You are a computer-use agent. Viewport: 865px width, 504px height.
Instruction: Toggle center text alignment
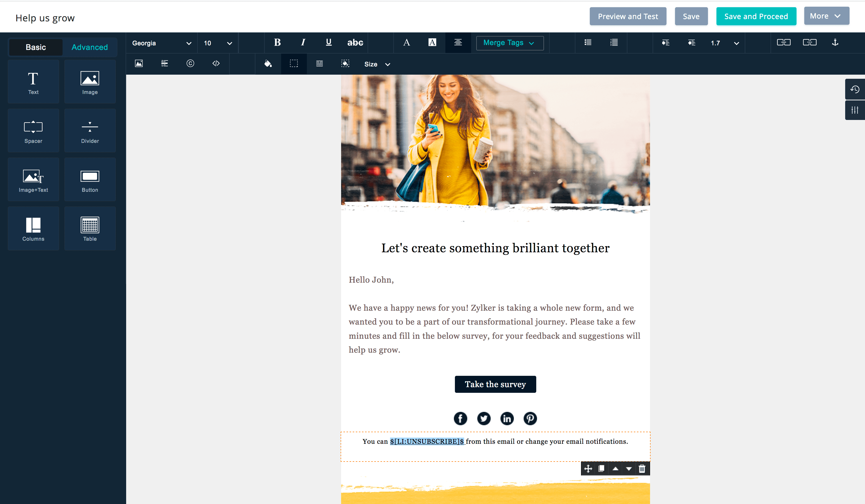click(458, 42)
